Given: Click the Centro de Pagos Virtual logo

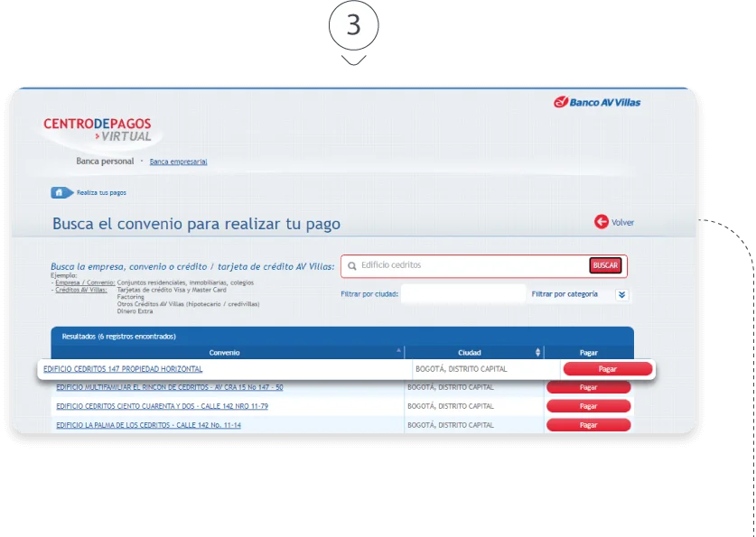Looking at the screenshot, I should [x=98, y=129].
